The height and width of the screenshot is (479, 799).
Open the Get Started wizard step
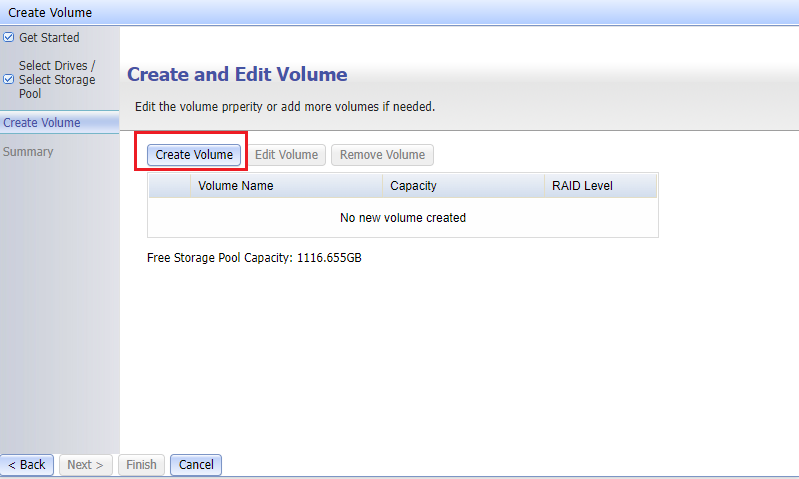pos(49,38)
